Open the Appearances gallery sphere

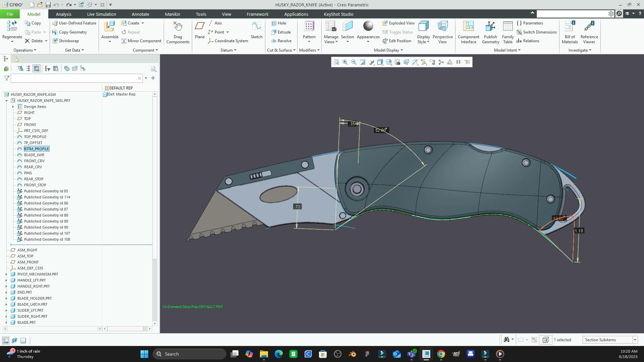(x=368, y=26)
